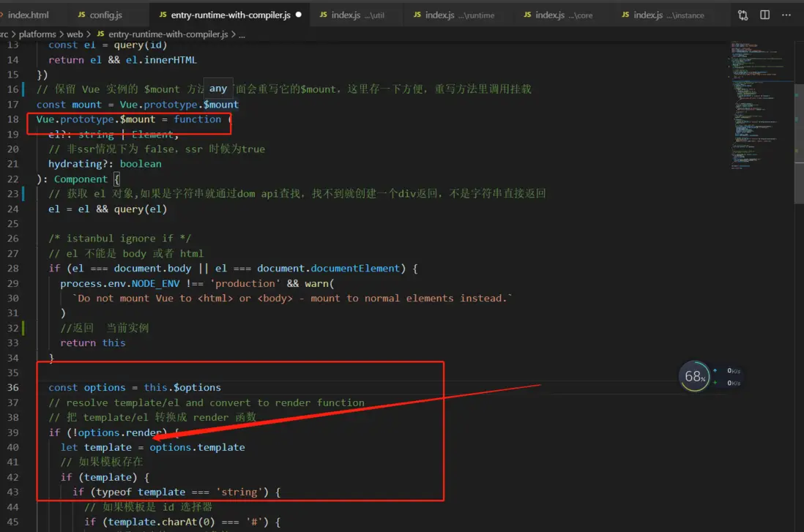Click unsaved dot on entry-runtime-with-compiler.js tab
The image size is (804, 532).
pyautogui.click(x=299, y=15)
